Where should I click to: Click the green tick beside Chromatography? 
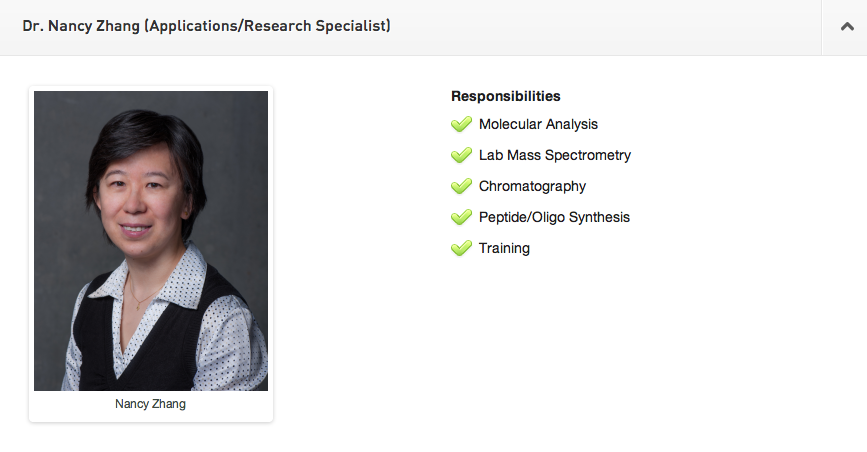461,186
